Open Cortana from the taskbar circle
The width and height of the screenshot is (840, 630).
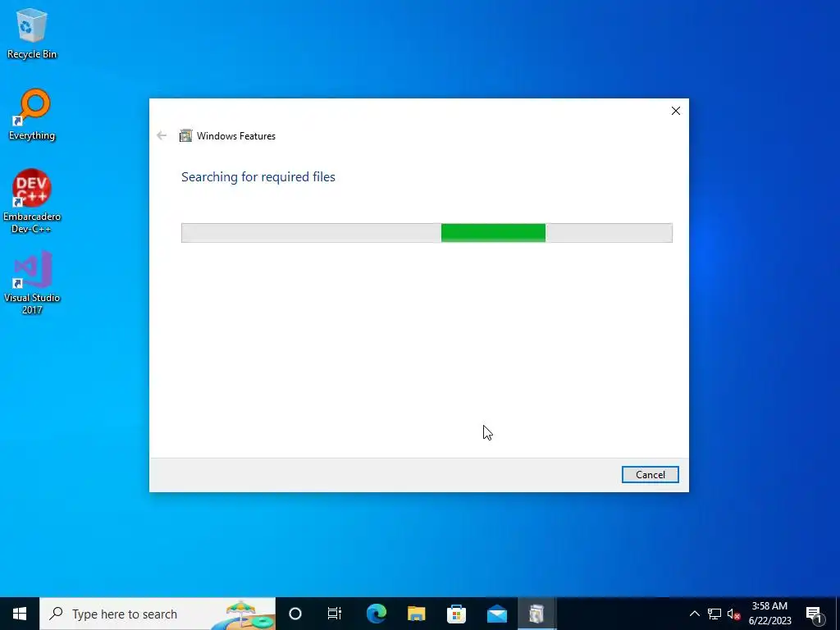(295, 614)
